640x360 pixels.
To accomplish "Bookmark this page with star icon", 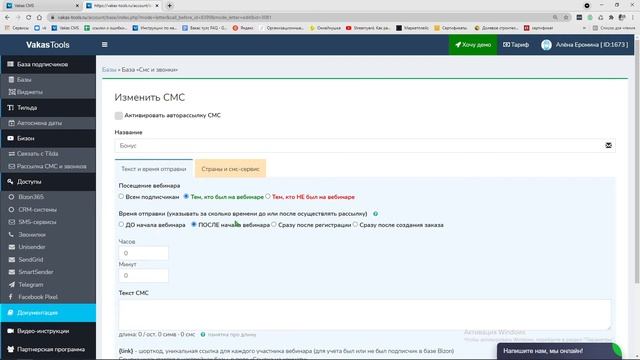I will pyautogui.click(x=566, y=17).
